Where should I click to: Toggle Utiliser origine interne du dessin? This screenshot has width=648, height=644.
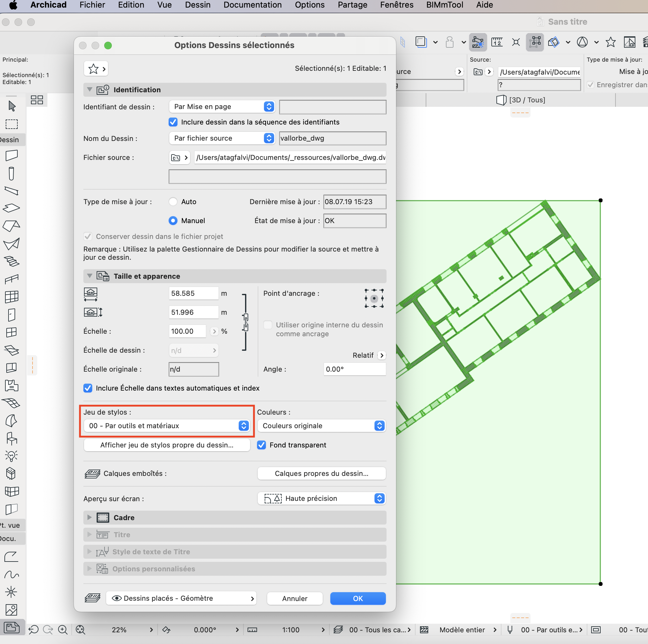coord(268,325)
